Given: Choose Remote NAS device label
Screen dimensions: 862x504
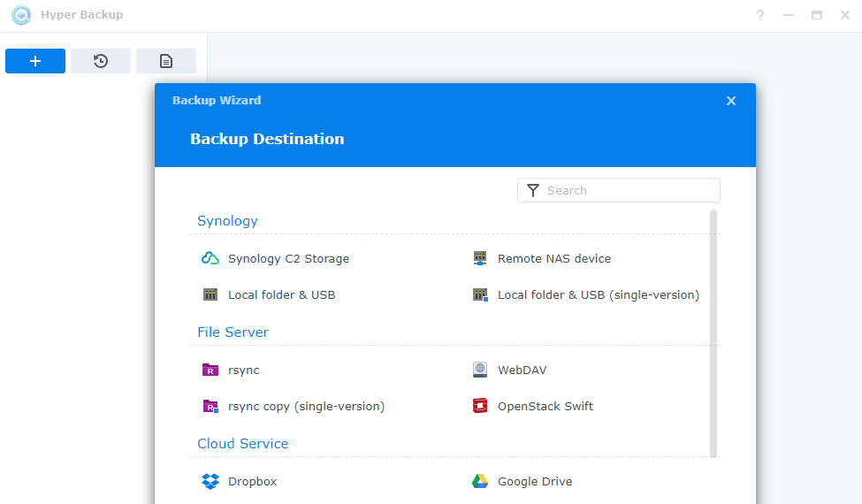Looking at the screenshot, I should 554,259.
